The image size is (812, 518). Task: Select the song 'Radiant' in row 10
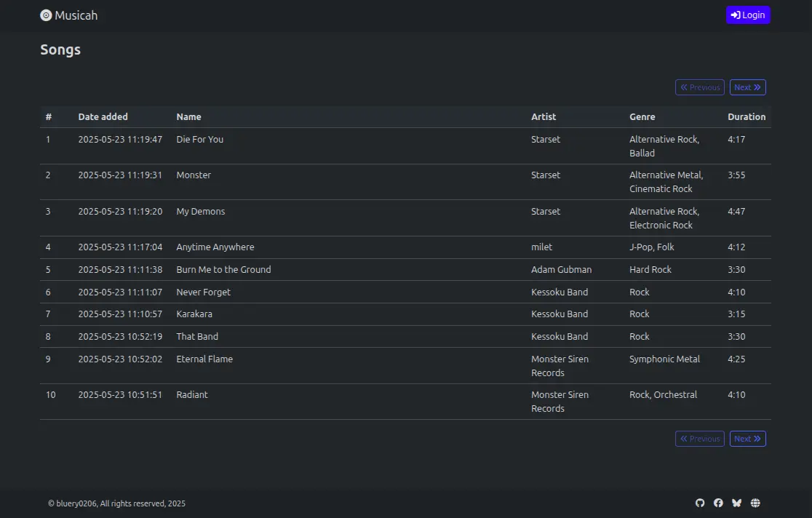(x=192, y=394)
